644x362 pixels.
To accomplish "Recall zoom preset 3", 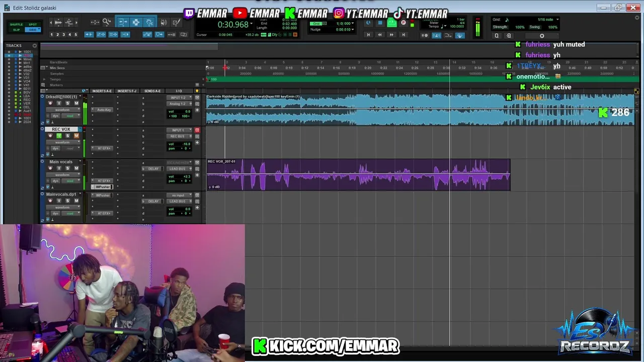I will pyautogui.click(x=63, y=35).
